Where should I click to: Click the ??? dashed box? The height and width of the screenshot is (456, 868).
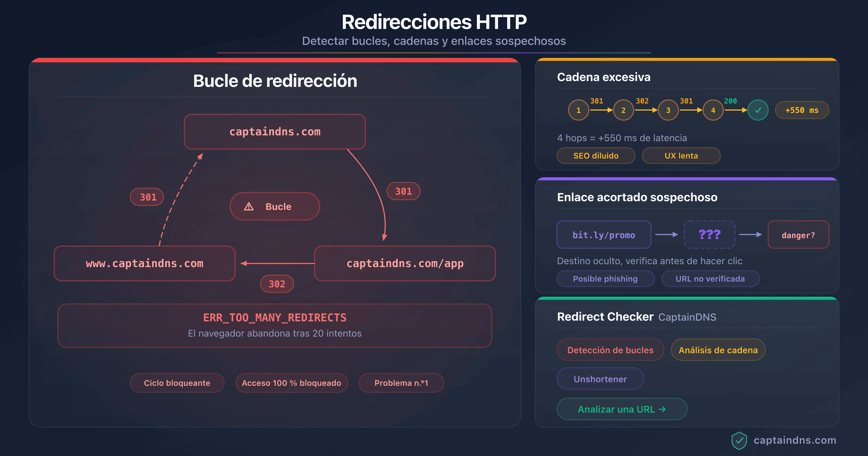(709, 235)
